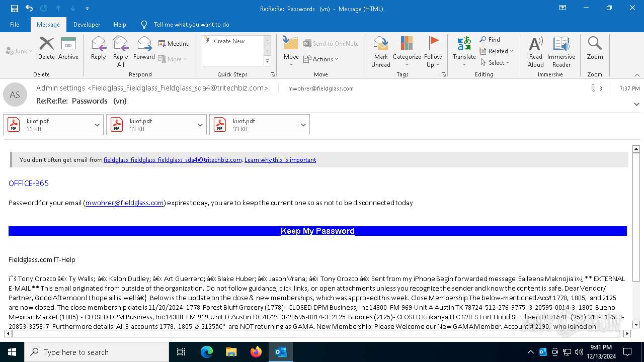Open the Customize Quick Access Toolbar arrow

pos(87,9)
